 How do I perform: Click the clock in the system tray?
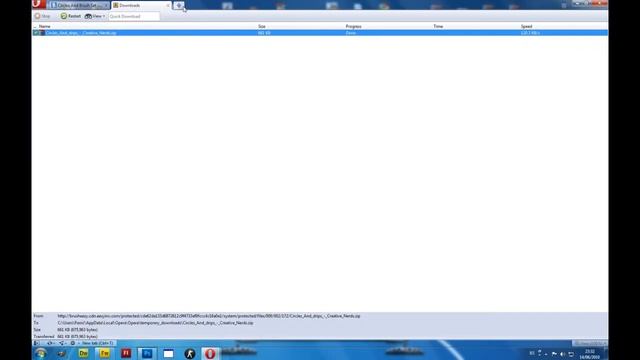tap(590, 354)
